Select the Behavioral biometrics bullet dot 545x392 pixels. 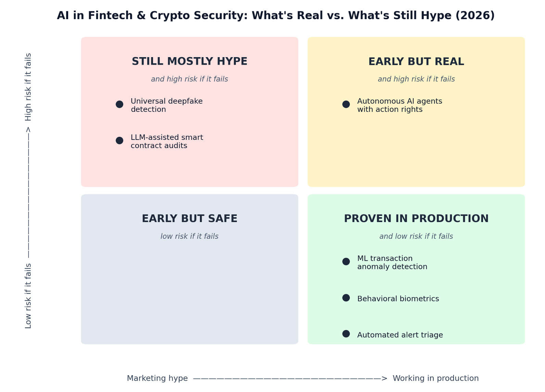click(346, 298)
